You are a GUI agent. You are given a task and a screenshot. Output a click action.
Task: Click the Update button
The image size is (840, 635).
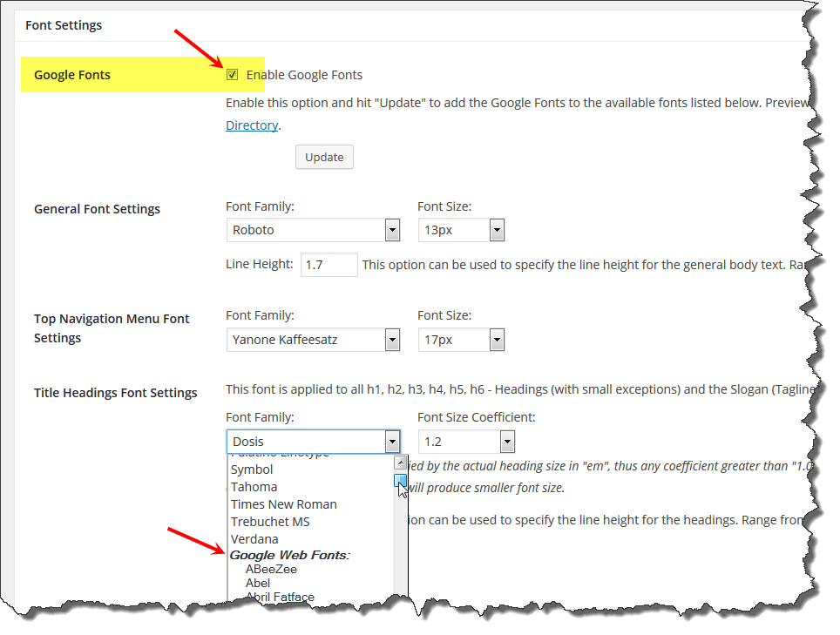pos(324,157)
